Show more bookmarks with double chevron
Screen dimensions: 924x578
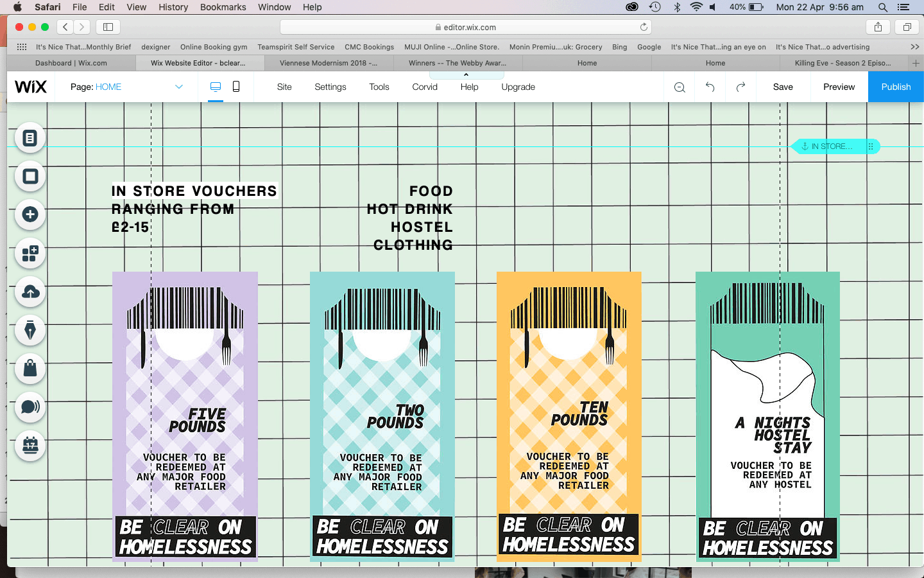click(914, 47)
